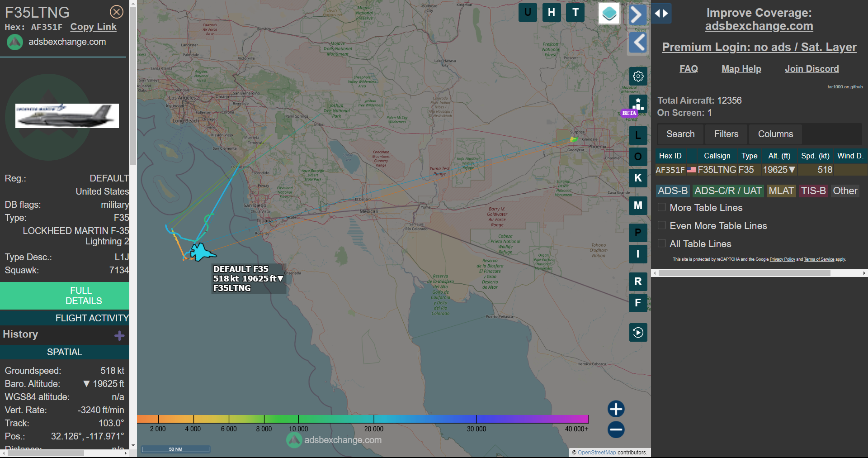Click the H map toggle button
868x458 pixels.
[x=552, y=12]
